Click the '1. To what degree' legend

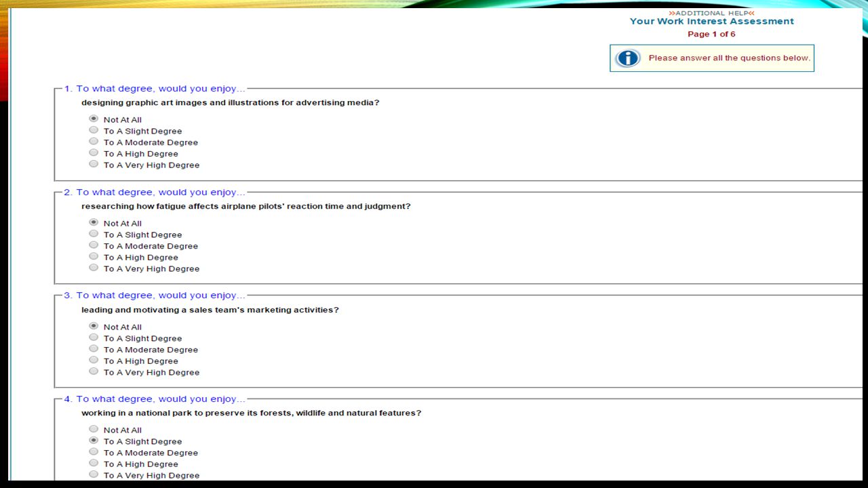[x=155, y=89]
